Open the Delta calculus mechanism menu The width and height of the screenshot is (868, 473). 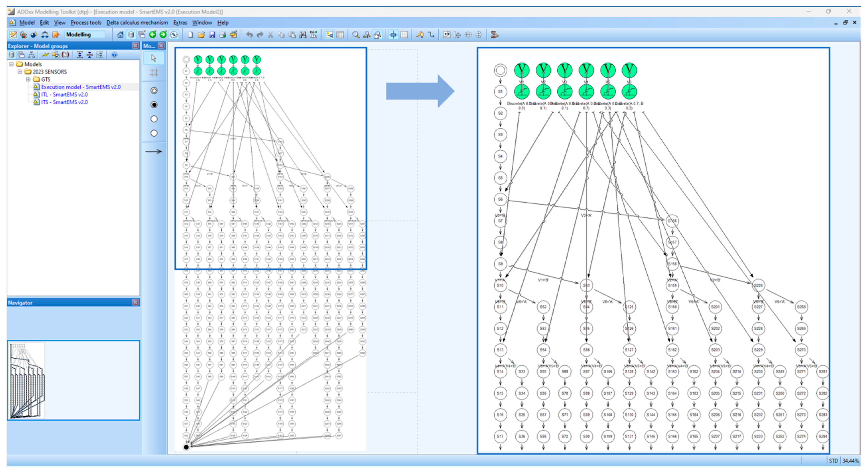(x=137, y=23)
